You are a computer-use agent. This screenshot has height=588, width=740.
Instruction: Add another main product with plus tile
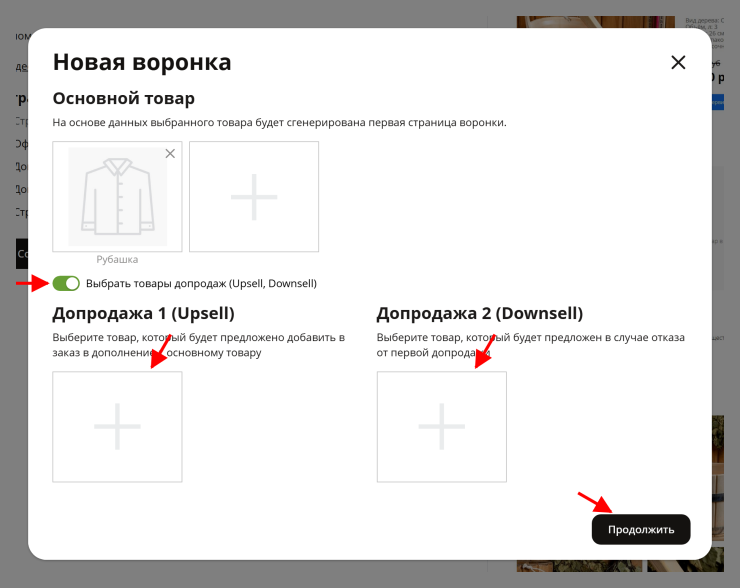pos(254,196)
